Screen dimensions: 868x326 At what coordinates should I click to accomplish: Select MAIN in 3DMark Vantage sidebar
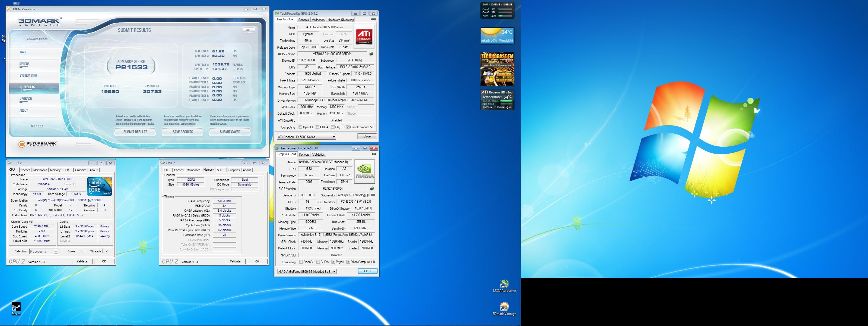point(23,52)
